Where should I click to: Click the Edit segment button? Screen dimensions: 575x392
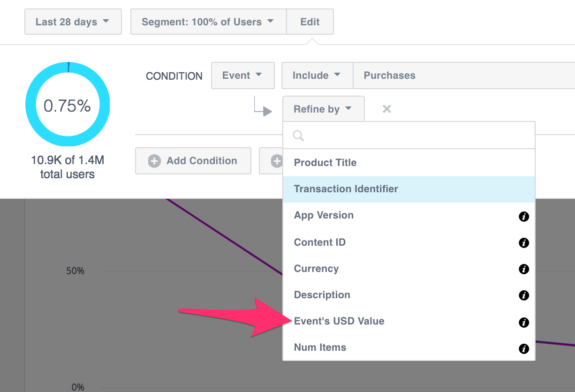tap(310, 22)
